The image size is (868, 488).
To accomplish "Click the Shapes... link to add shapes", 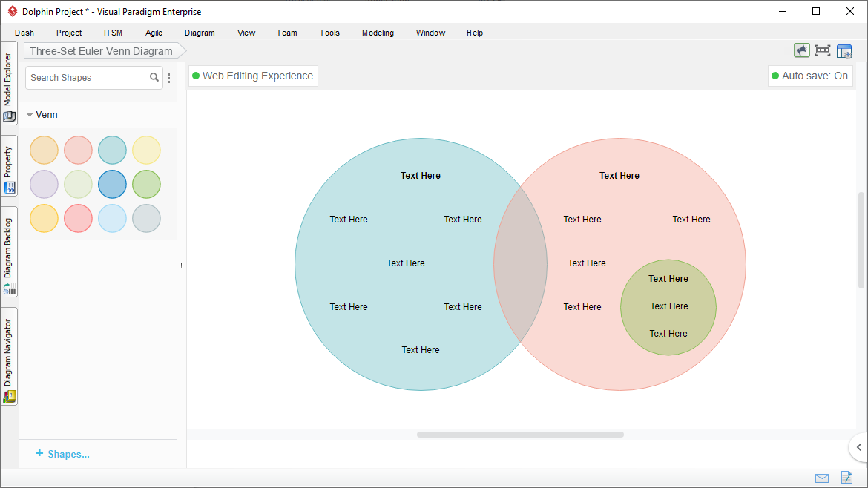I will click(62, 454).
